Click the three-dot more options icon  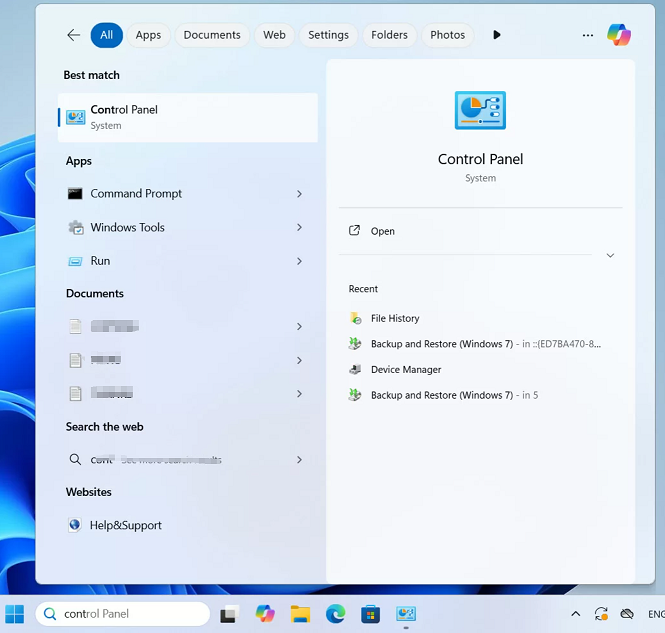[x=588, y=35]
